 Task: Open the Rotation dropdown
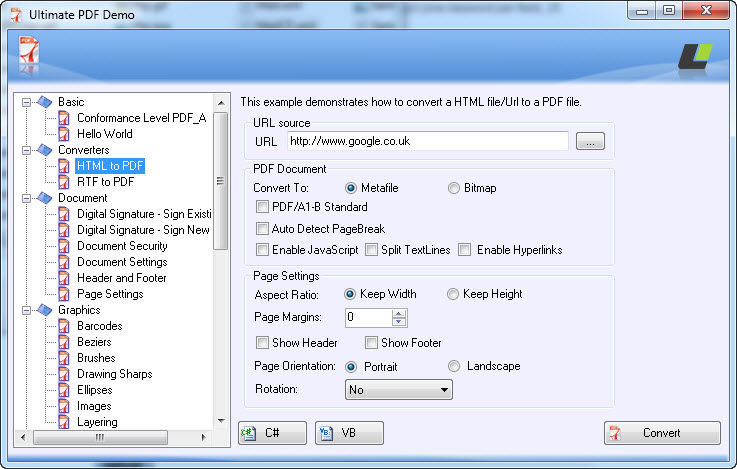tap(399, 390)
